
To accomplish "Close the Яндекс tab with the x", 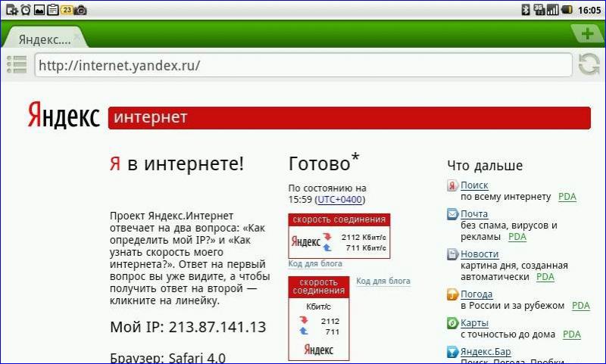I will pyautogui.click(x=77, y=36).
